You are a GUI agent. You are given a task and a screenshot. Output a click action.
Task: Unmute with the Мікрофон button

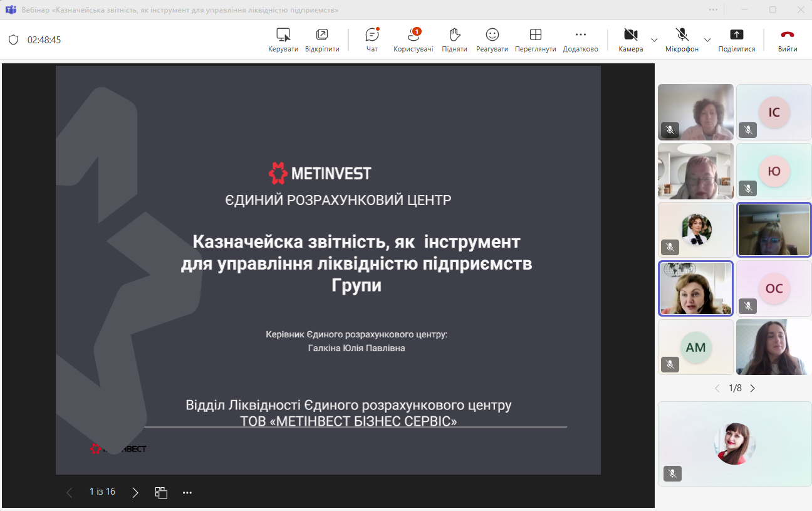pyautogui.click(x=682, y=40)
